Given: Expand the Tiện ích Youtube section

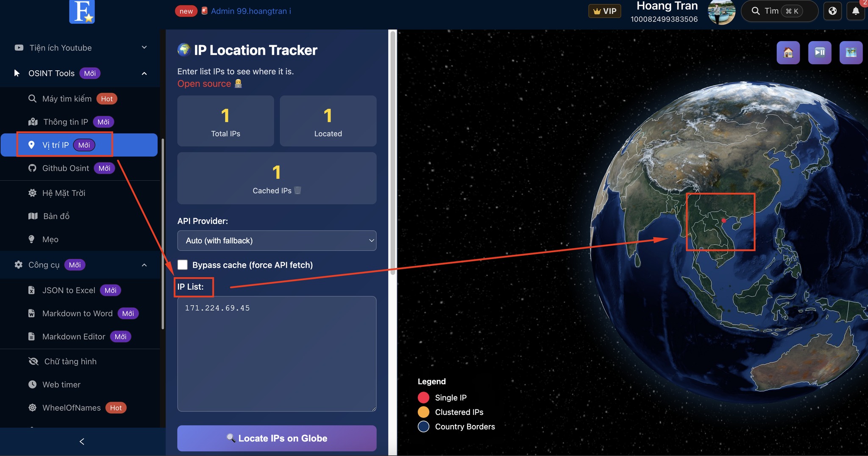Looking at the screenshot, I should click(x=81, y=48).
